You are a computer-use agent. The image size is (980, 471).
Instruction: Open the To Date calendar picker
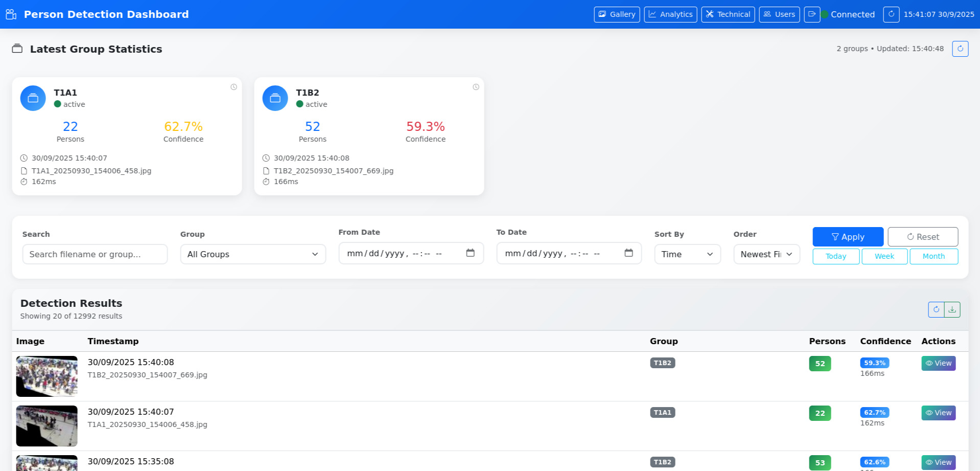628,253
